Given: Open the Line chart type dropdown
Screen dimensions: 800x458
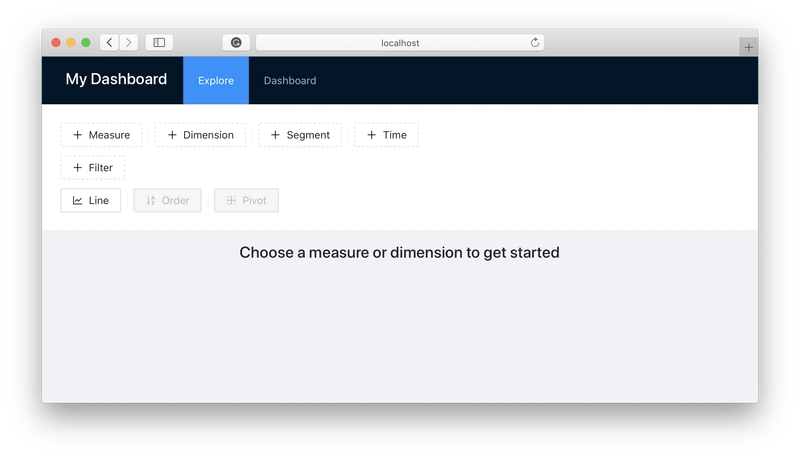Looking at the screenshot, I should 90,200.
